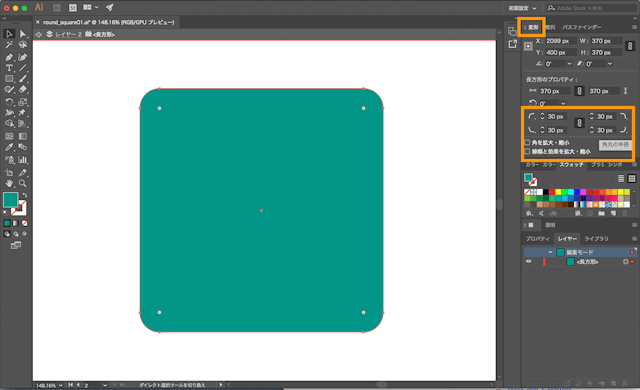Open the workspace 初期設定 dropdown
This screenshot has height=390, width=640.
pyautogui.click(x=522, y=8)
